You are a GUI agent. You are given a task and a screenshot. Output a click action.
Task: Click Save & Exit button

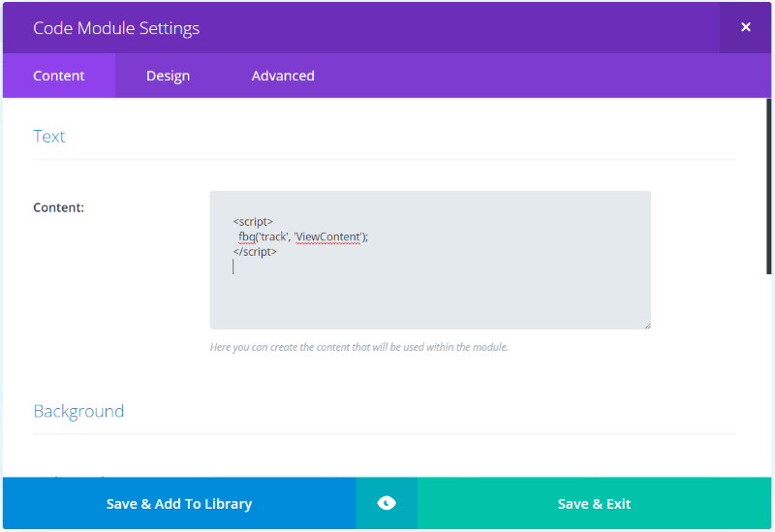[594, 503]
